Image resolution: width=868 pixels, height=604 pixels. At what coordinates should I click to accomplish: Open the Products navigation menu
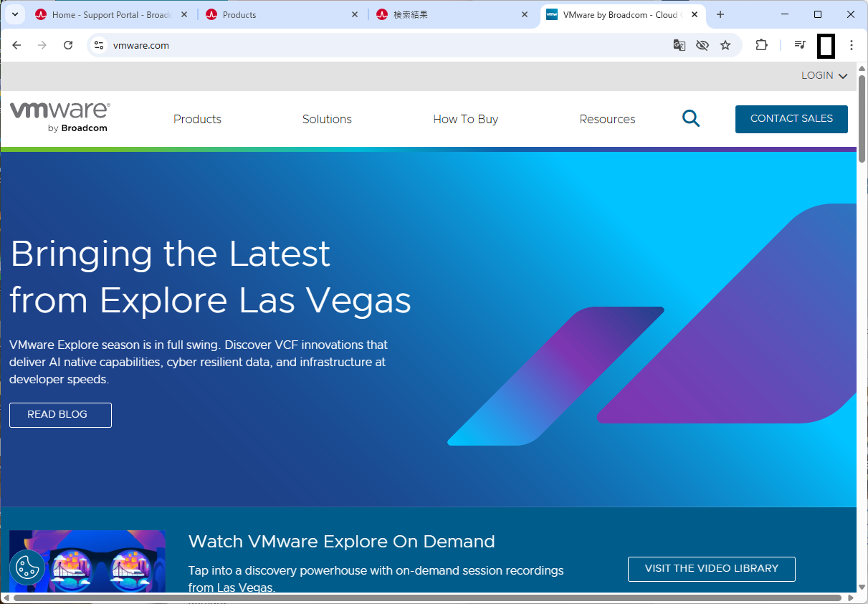(x=197, y=119)
